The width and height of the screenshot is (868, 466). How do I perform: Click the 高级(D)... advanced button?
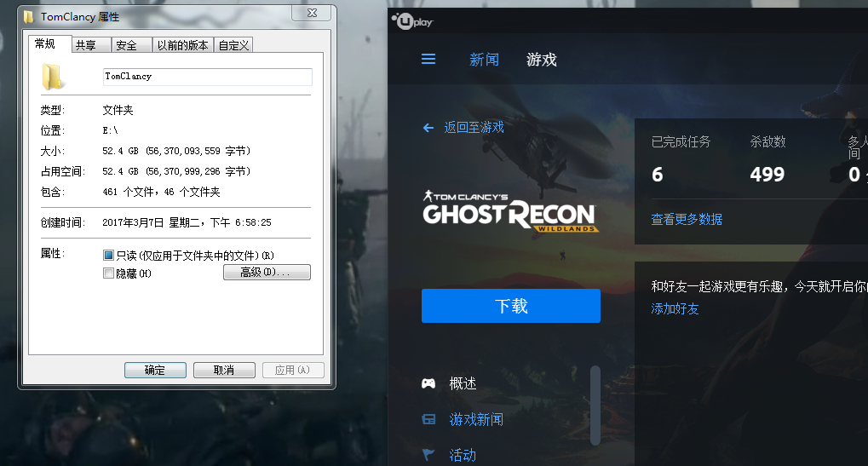(x=267, y=273)
